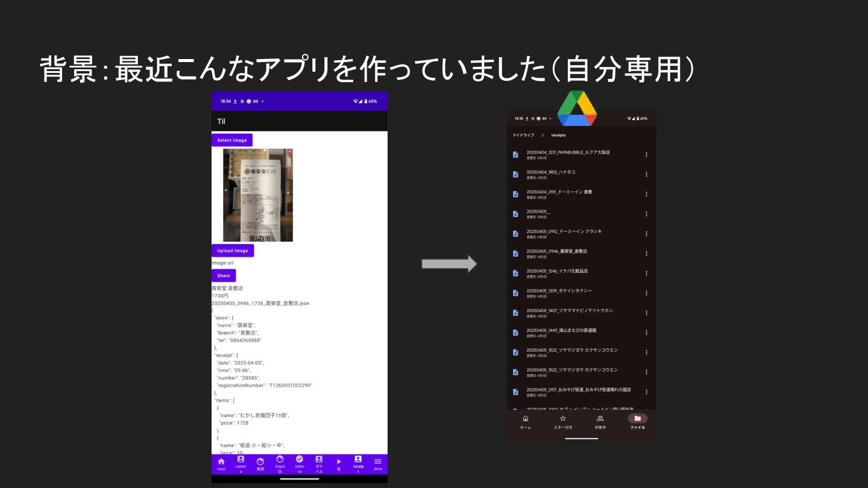Open the ポケベル tab
The height and width of the screenshot is (488, 868).
pyautogui.click(x=319, y=464)
